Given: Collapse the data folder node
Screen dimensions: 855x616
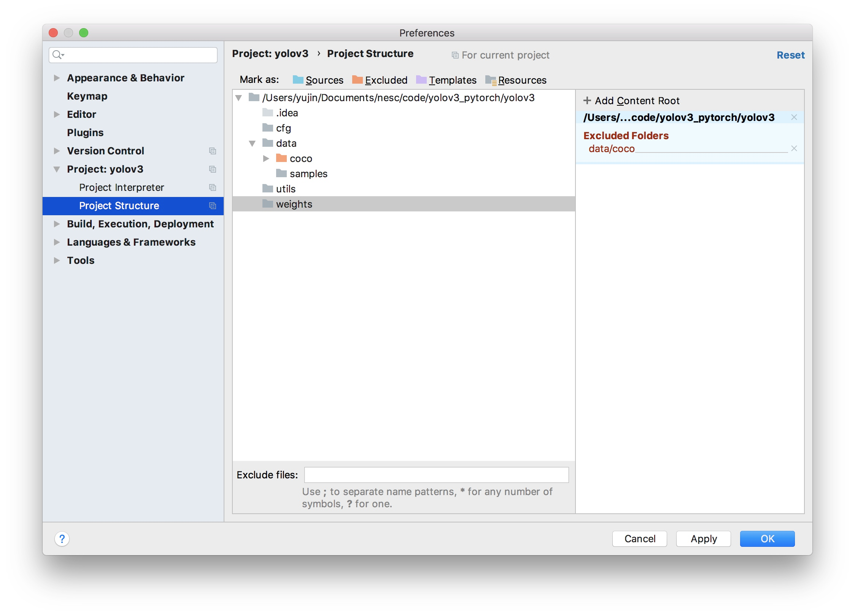Looking at the screenshot, I should point(252,143).
